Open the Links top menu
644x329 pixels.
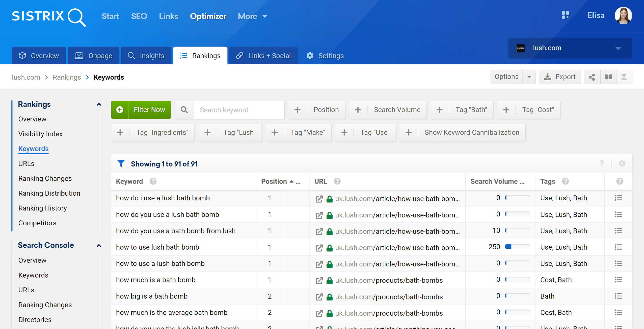click(168, 16)
